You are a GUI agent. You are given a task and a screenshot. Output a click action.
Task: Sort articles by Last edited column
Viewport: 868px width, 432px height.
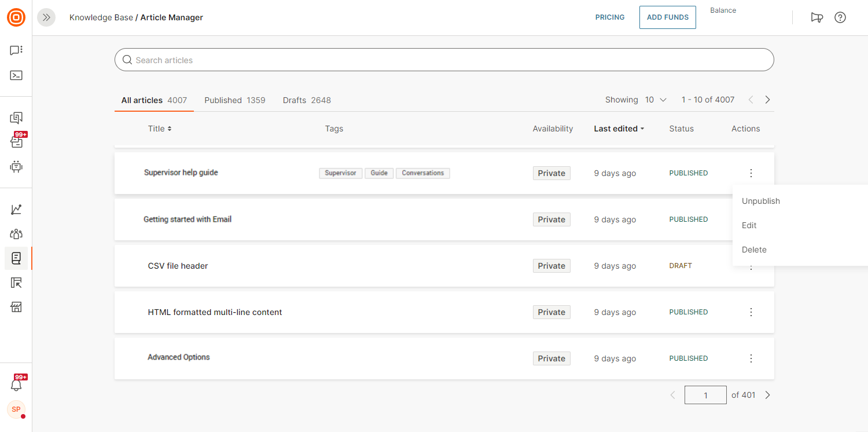point(619,129)
